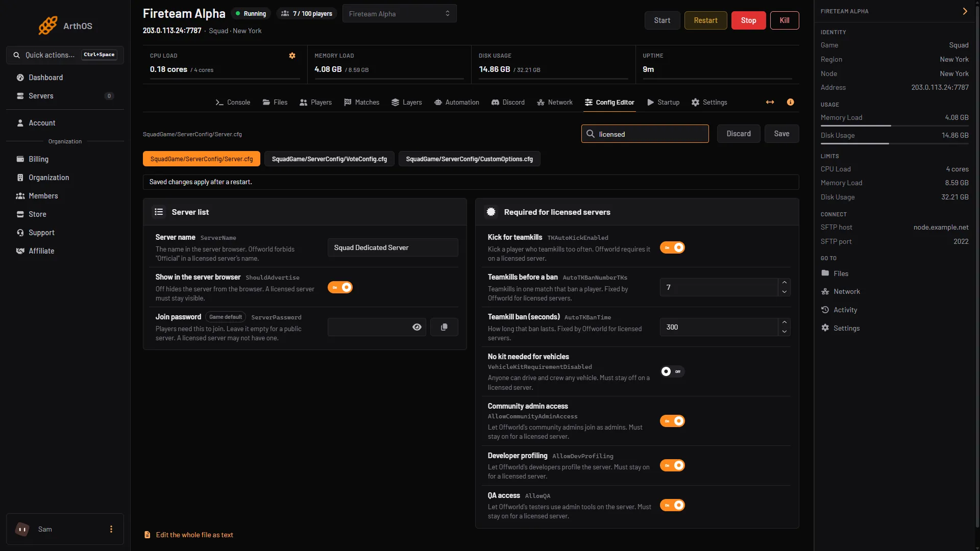This screenshot has width=980, height=551.
Task: Toggle No kit needed for vehicles switch
Action: (x=672, y=371)
